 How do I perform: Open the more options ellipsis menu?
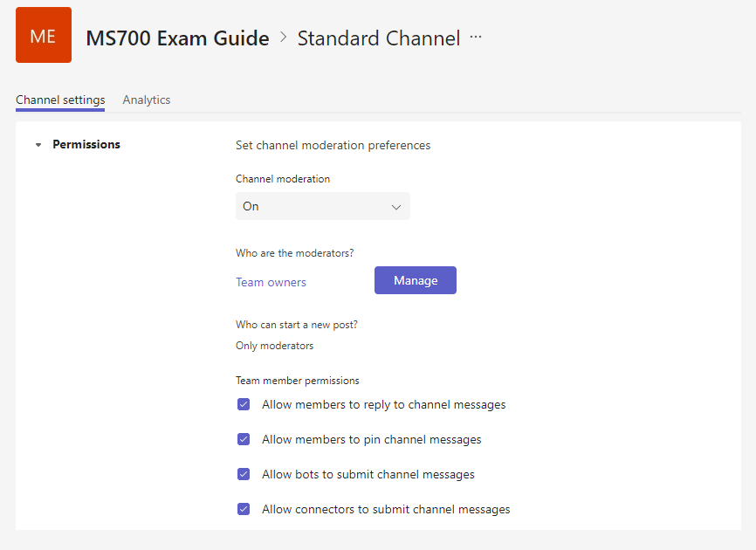[476, 38]
